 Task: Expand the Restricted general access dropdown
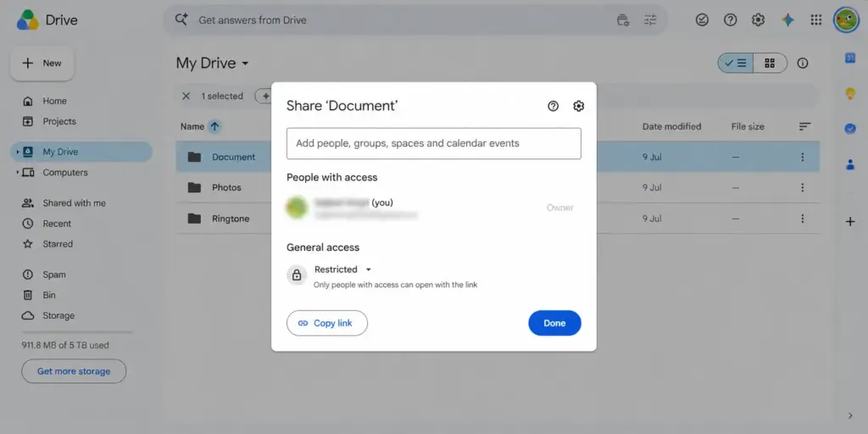(343, 270)
